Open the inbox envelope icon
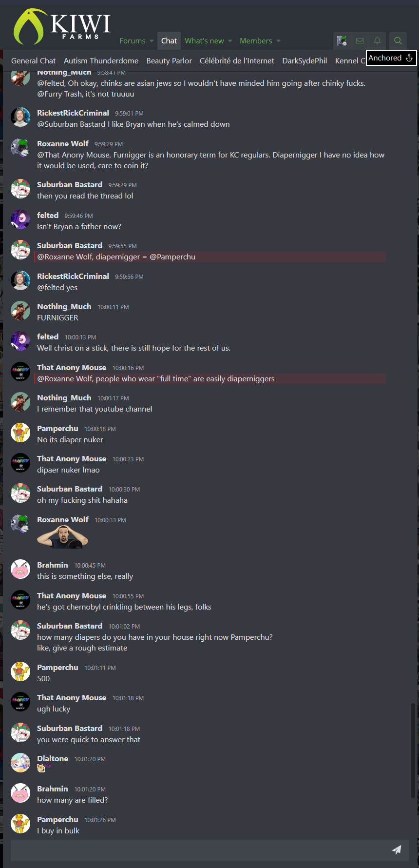 point(360,41)
